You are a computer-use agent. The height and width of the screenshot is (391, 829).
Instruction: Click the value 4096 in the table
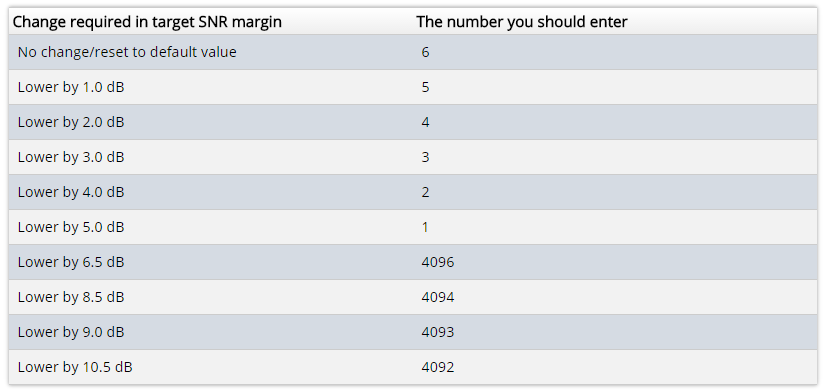[438, 262]
